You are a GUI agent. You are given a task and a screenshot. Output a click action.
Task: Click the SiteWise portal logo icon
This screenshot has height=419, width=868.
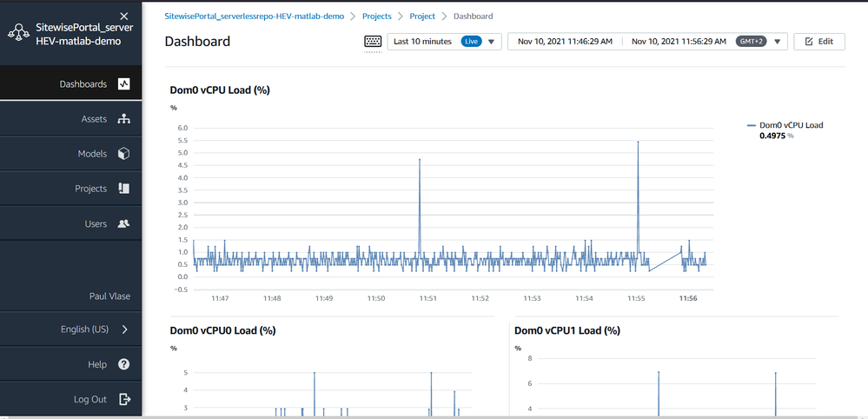pos(19,32)
